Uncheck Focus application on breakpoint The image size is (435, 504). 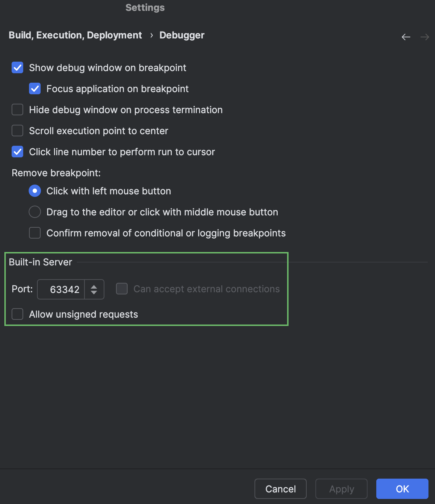coord(34,88)
